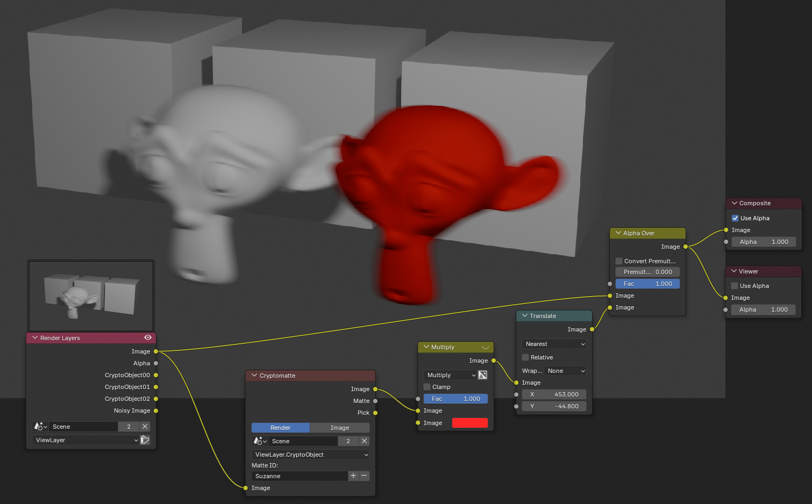The height and width of the screenshot is (504, 812).
Task: Click the Fac slider on the Alpha Over node
Action: [x=647, y=283]
